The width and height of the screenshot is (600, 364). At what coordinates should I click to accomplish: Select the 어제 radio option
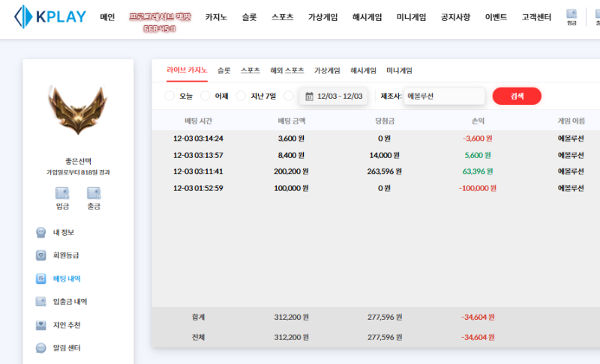[x=205, y=96]
